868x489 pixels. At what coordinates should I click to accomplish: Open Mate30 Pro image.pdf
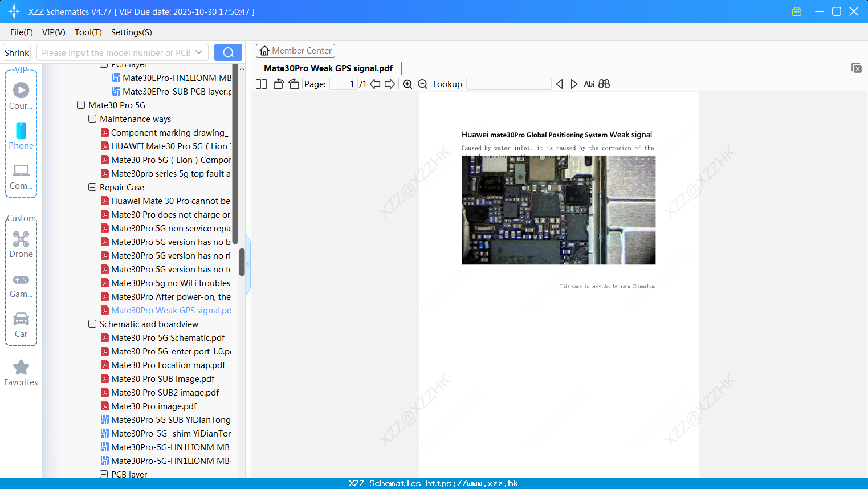[149, 406]
